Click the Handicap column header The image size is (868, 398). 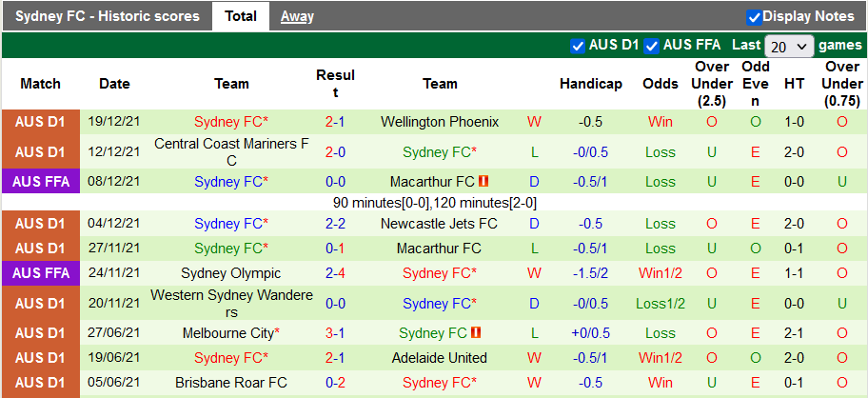(590, 84)
